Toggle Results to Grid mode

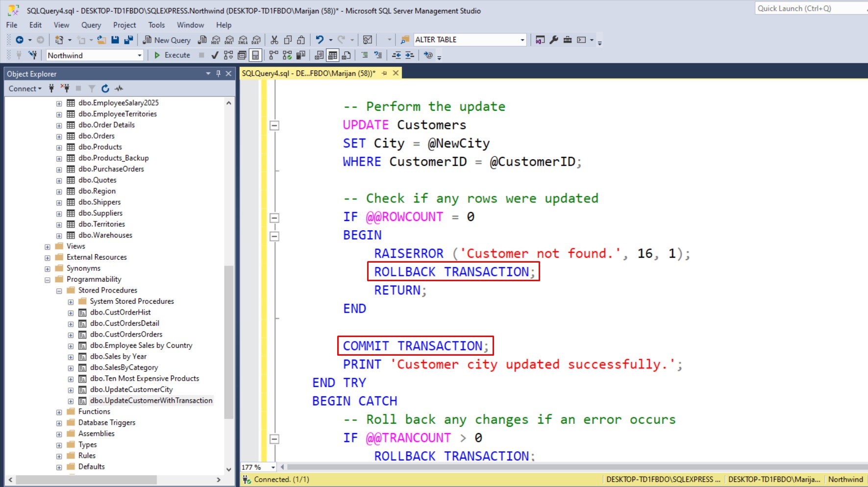[x=333, y=55]
